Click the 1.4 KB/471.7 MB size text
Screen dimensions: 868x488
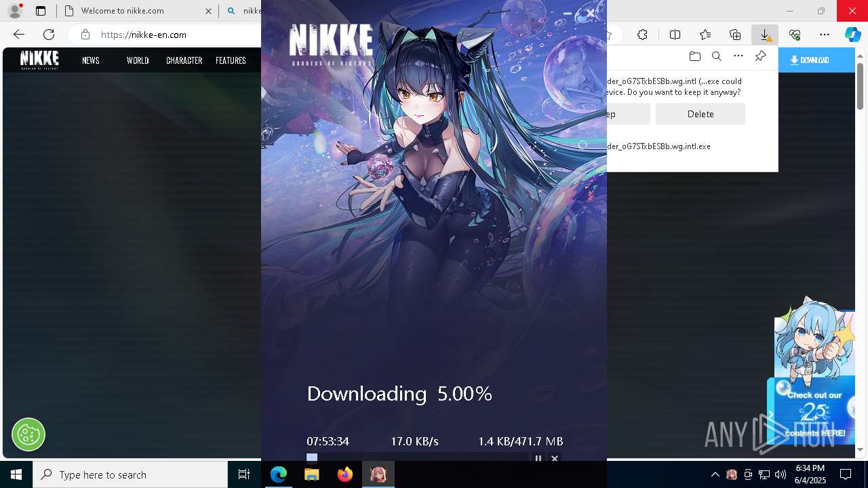[520, 441]
